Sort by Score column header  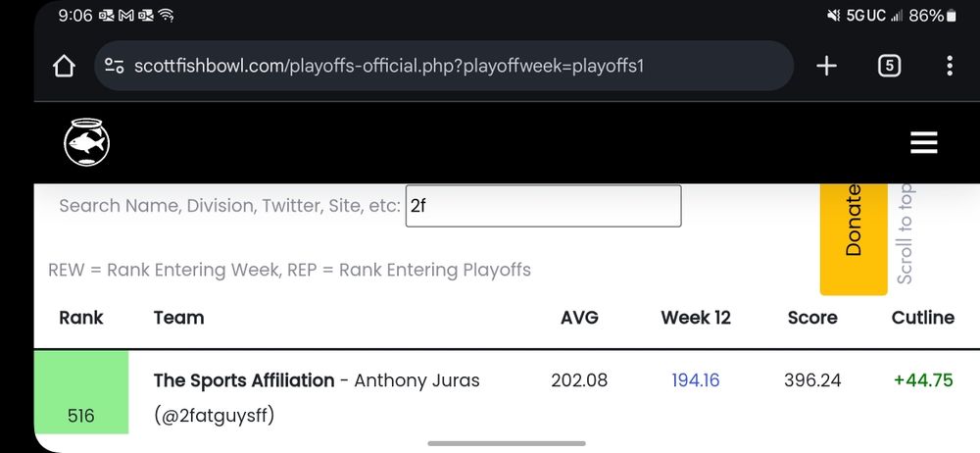(x=812, y=318)
